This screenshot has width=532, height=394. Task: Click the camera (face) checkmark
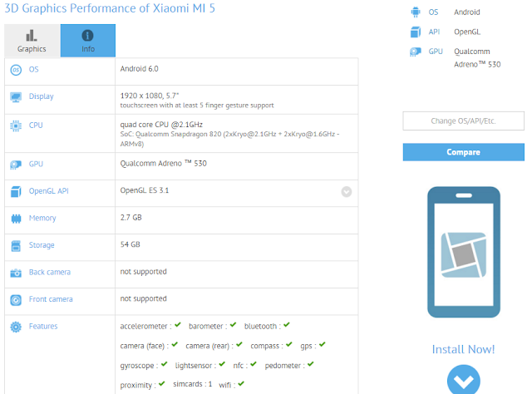tap(175, 344)
